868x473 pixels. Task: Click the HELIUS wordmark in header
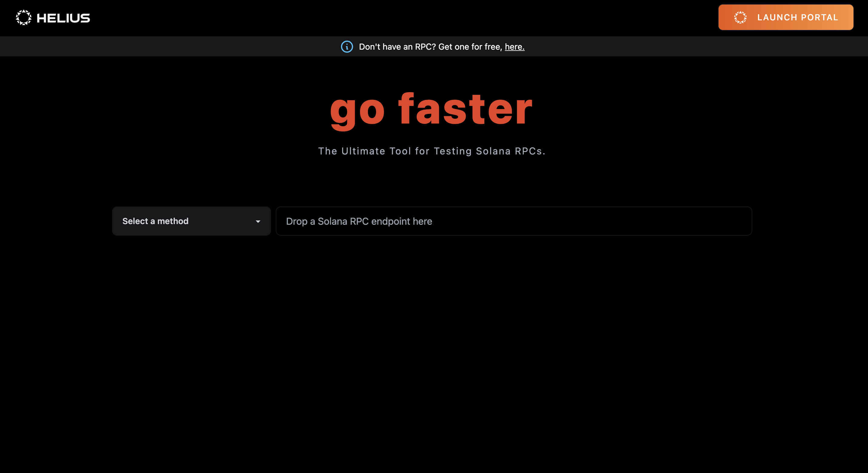[63, 18]
